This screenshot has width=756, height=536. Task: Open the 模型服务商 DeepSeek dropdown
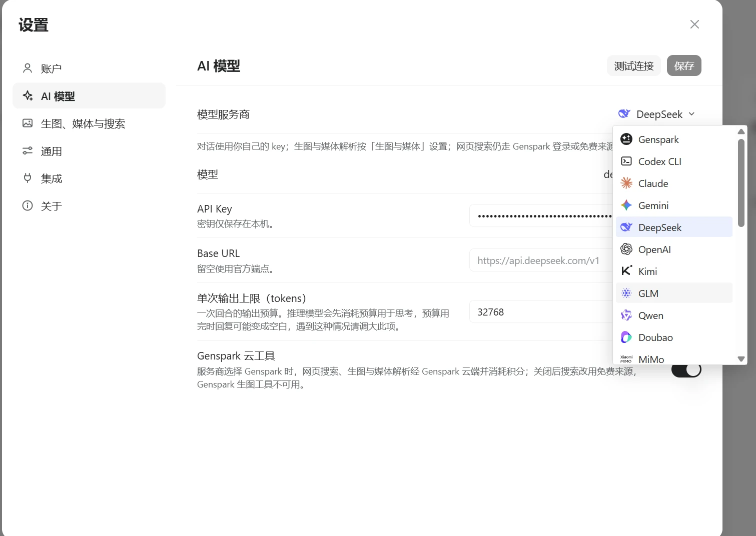pos(657,114)
